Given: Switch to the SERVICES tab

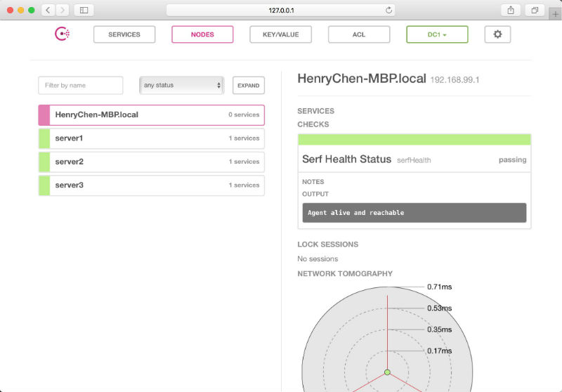Looking at the screenshot, I should [124, 34].
